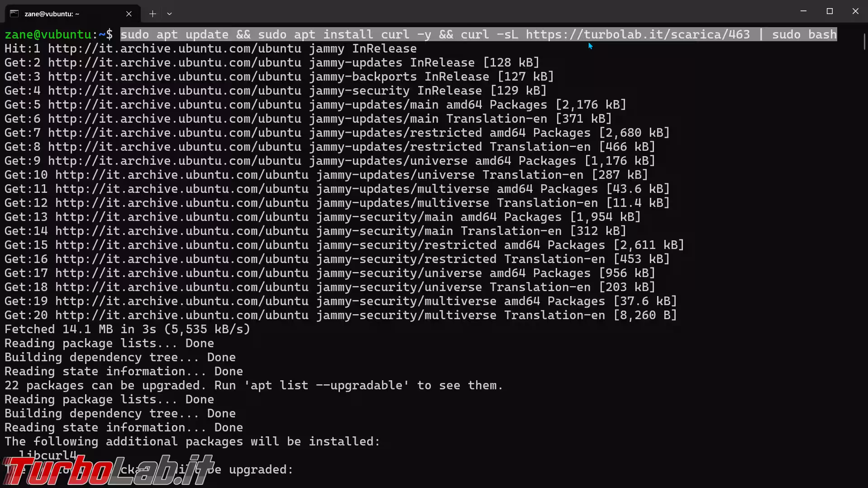
Task: Close the terminal window
Action: pyautogui.click(x=855, y=11)
